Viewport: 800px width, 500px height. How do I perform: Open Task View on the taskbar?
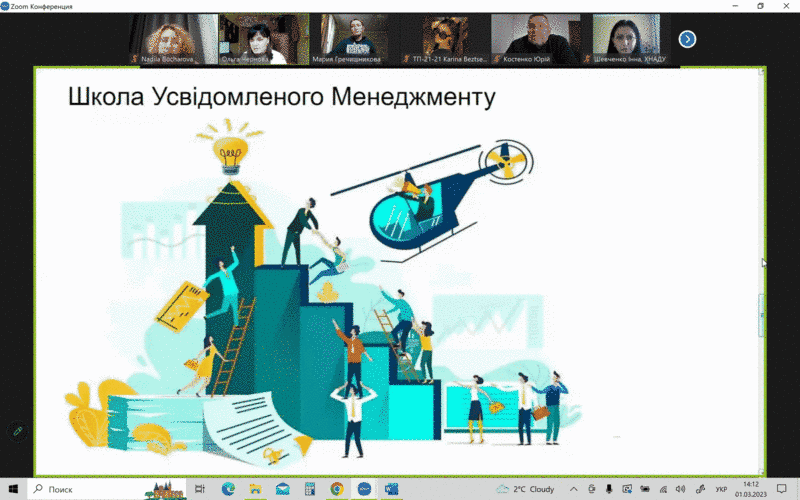200,489
